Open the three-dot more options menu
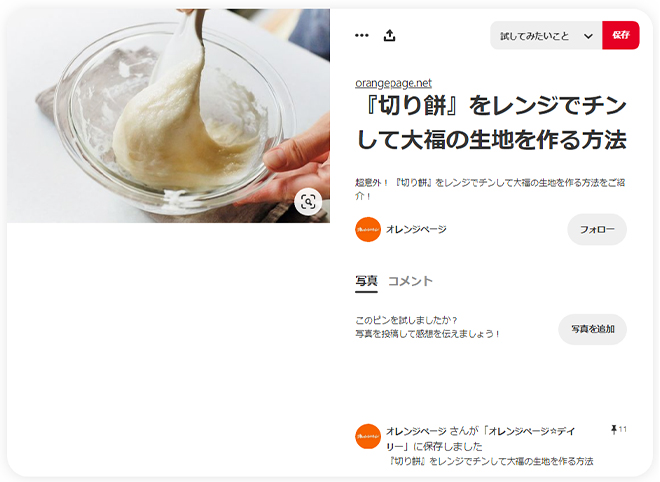Image resolution: width=660 pixels, height=482 pixels. (x=362, y=35)
